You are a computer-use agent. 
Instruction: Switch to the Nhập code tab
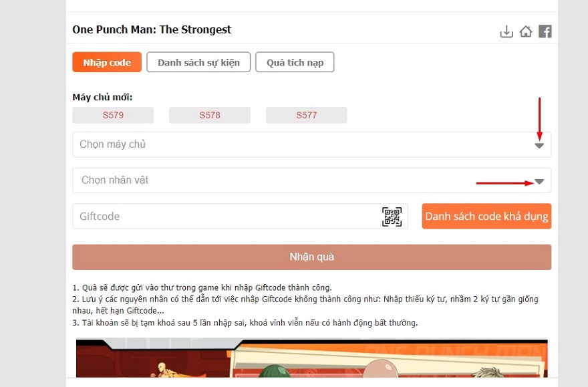click(x=107, y=62)
